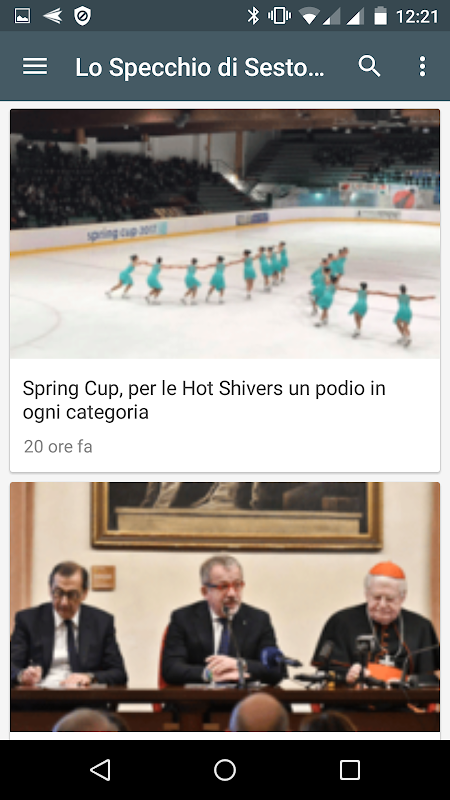Tap the Android home circle button
450x800 pixels.
(225, 770)
